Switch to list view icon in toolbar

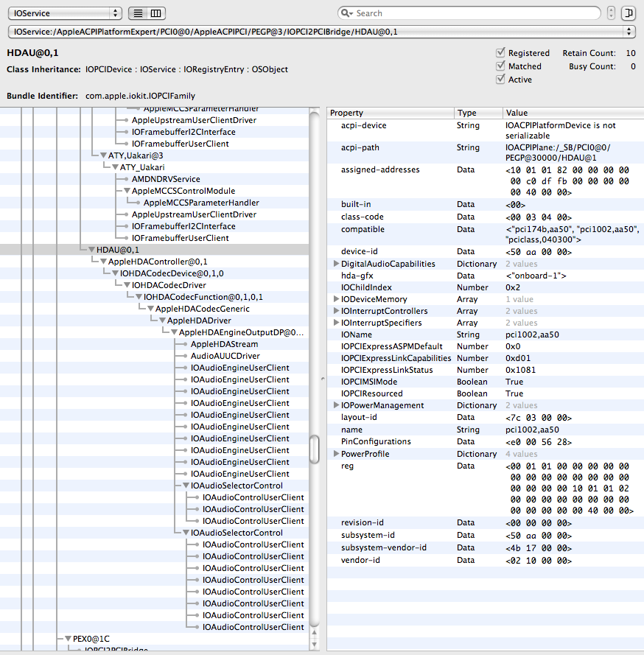138,13
